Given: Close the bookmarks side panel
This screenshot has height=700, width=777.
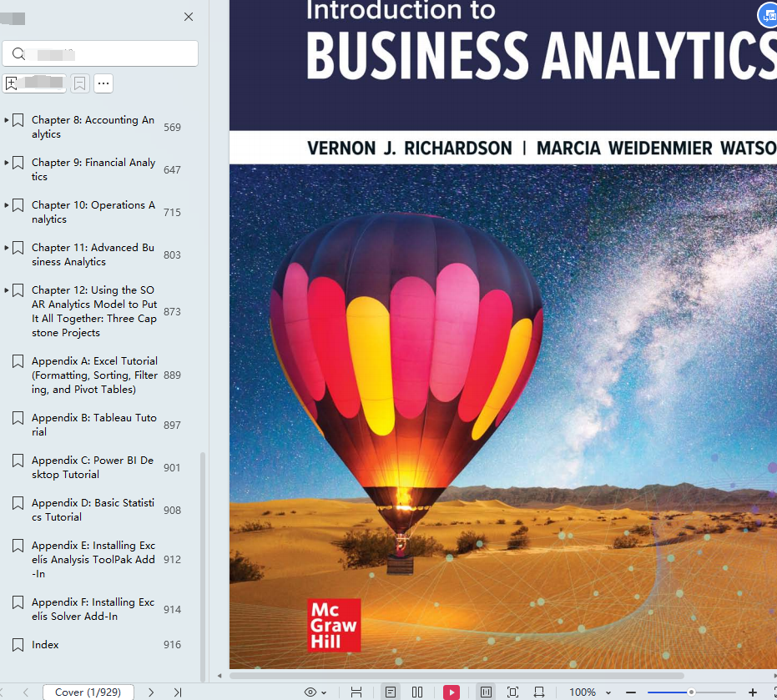Looking at the screenshot, I should [189, 17].
